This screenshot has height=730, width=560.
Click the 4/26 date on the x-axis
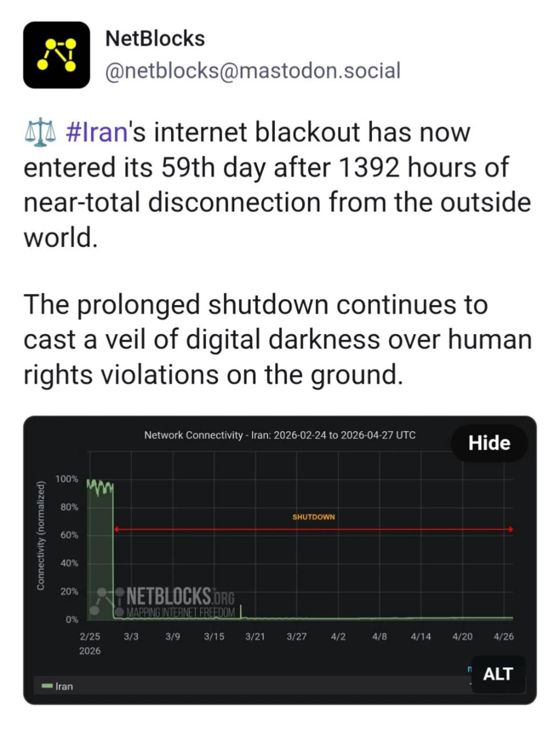tap(504, 637)
